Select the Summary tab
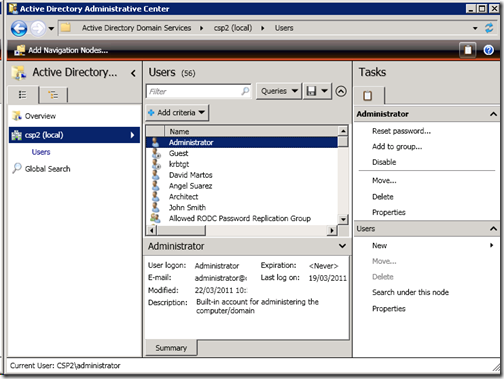This screenshot has width=504, height=379. pyautogui.click(x=171, y=348)
